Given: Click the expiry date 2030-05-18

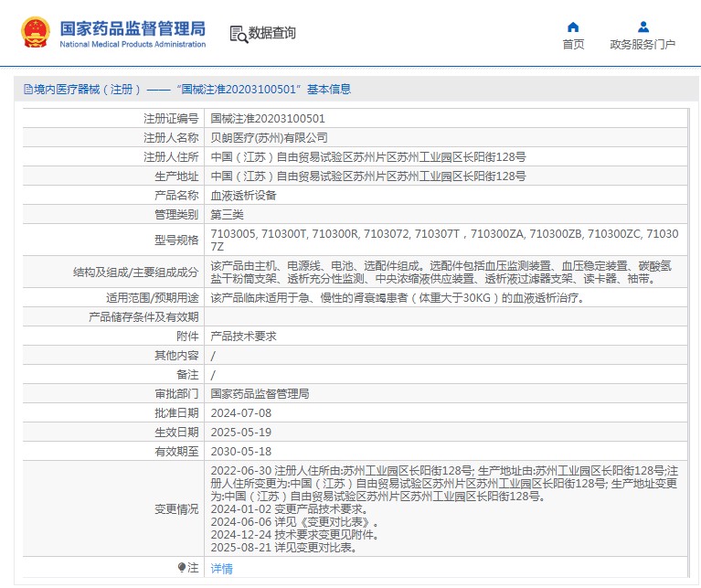Looking at the screenshot, I should (240, 452).
